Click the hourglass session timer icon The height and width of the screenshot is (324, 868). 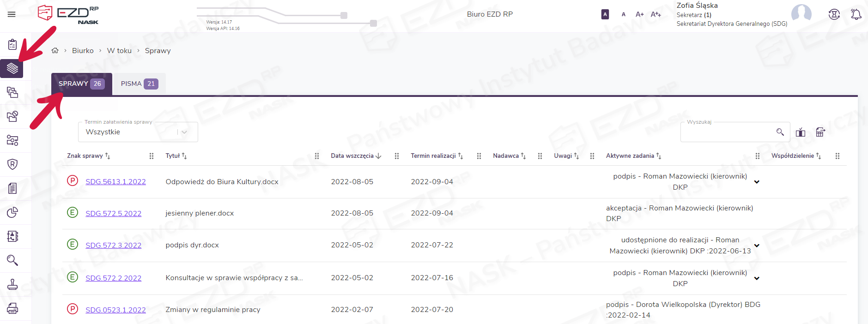(834, 14)
